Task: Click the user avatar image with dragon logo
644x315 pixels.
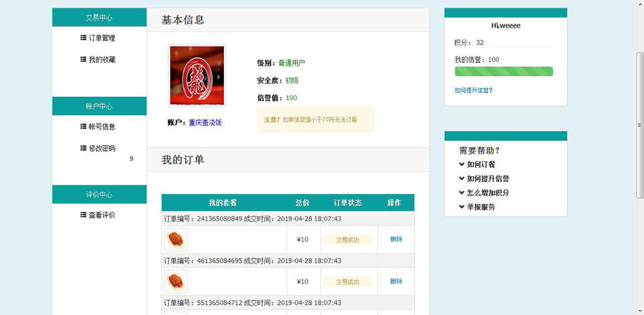Action: point(197,76)
